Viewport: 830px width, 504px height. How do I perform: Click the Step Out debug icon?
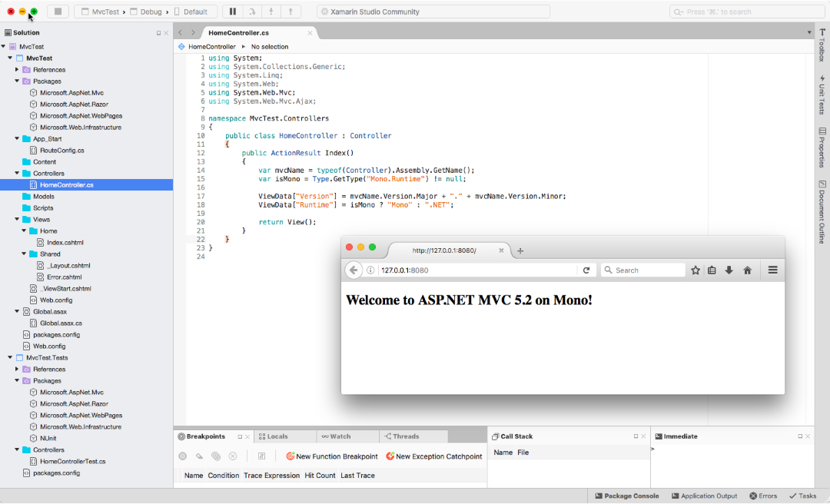click(290, 11)
